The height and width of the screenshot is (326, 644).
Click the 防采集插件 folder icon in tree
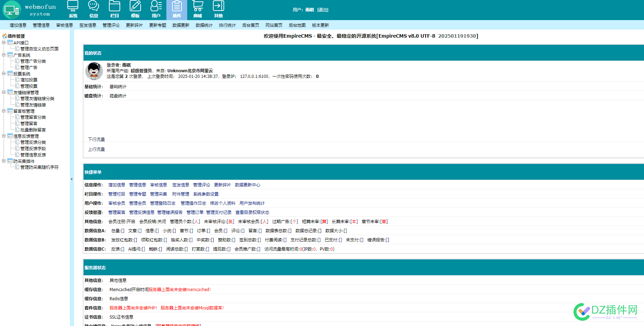(x=10, y=161)
